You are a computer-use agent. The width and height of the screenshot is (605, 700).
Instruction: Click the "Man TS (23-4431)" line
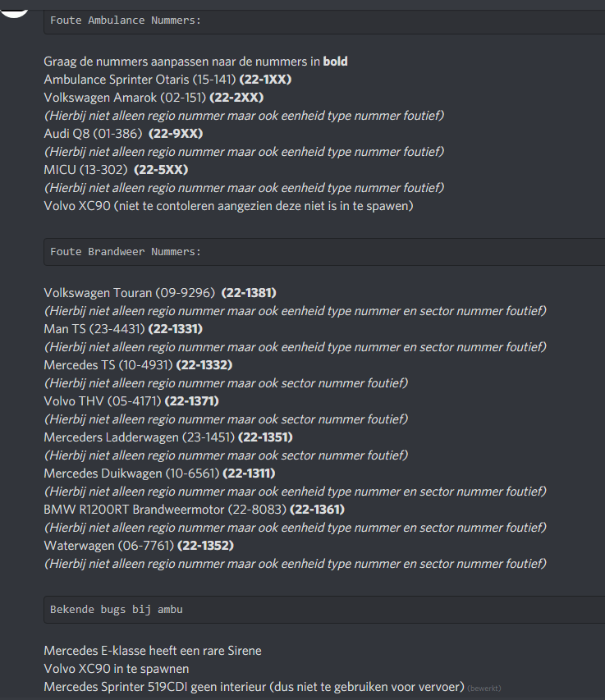pyautogui.click(x=94, y=329)
